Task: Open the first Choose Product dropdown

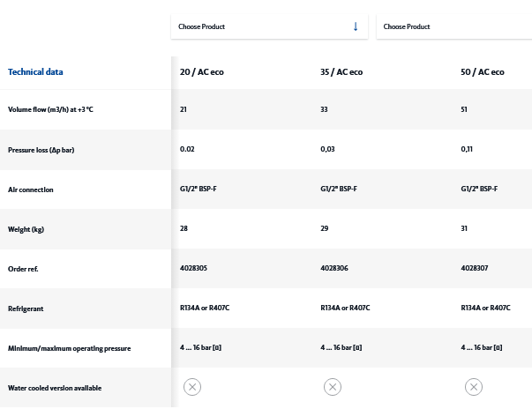Action: (x=269, y=26)
